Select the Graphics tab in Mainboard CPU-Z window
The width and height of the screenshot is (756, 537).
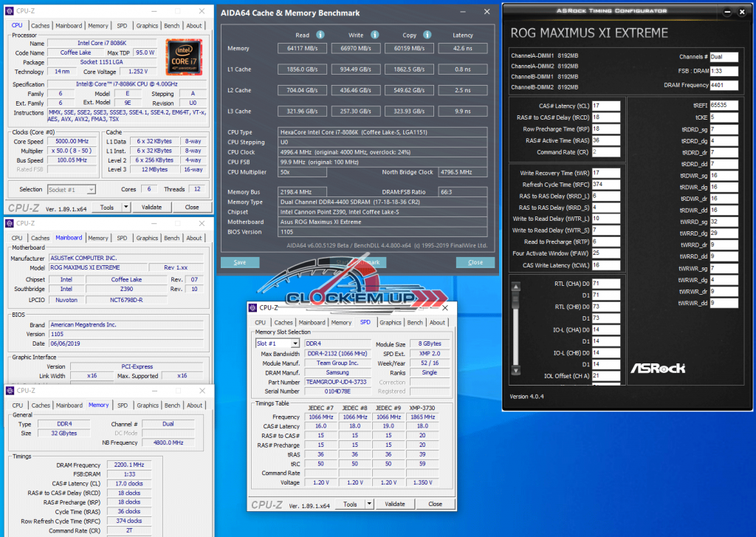147,239
